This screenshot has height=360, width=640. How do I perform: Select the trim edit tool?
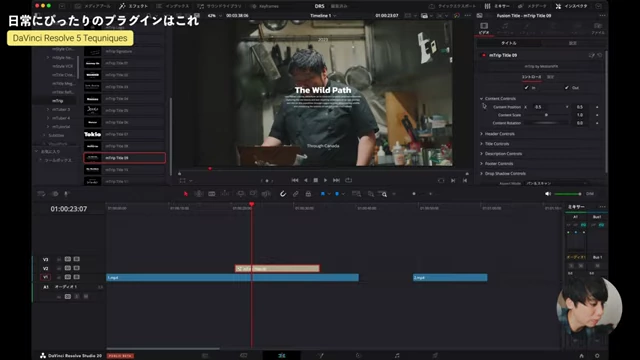pyautogui.click(x=198, y=194)
